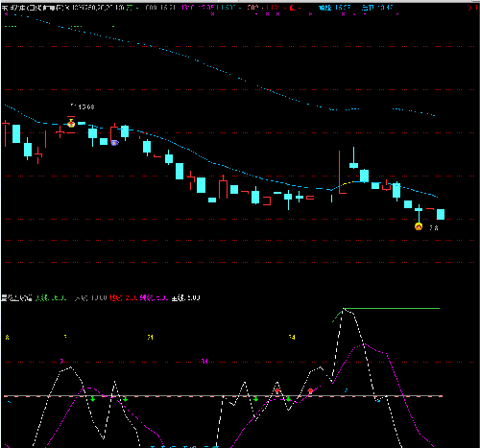Click the gold ingot icon at the 13.68 high
480x448 pixels.
71,124
